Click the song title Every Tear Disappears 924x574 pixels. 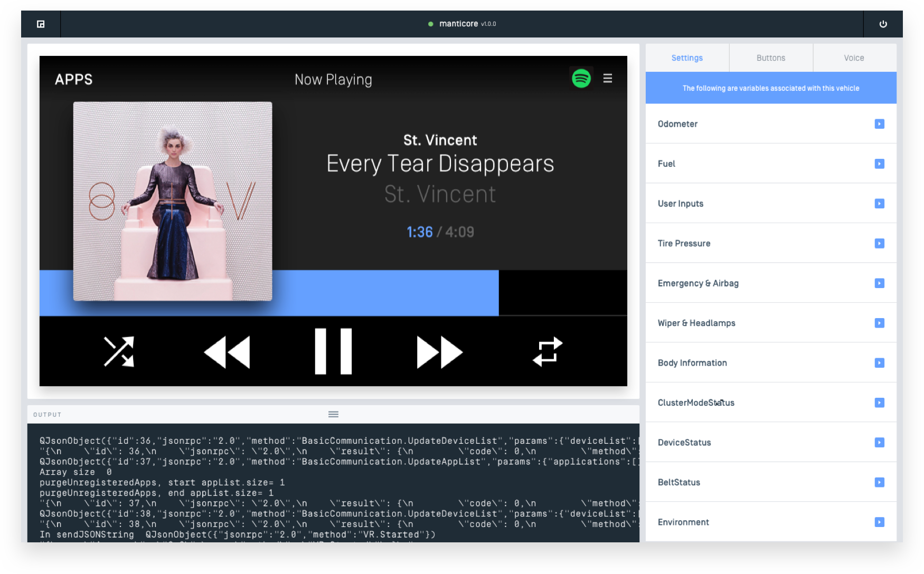440,164
